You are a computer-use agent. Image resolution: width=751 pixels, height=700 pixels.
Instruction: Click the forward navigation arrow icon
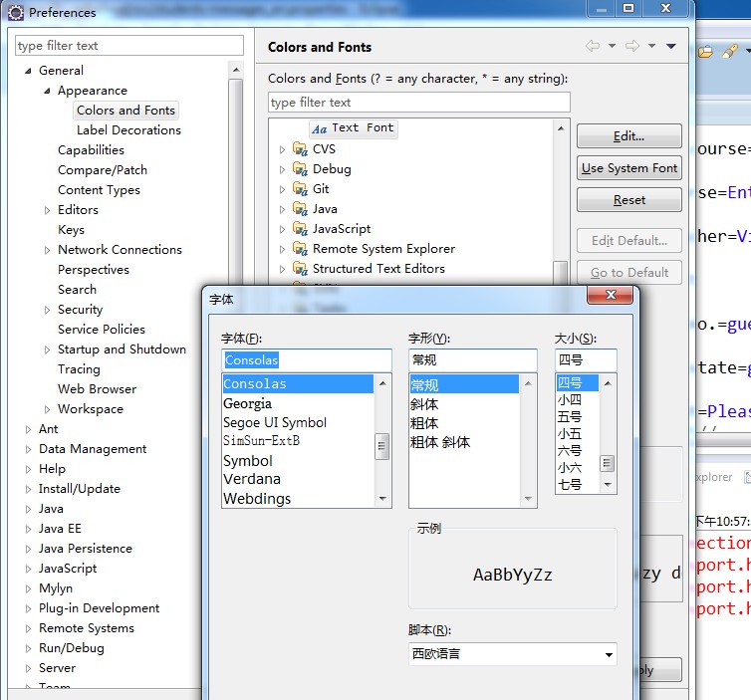click(632, 46)
